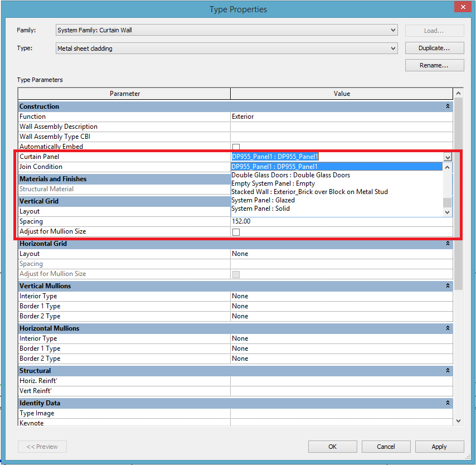Viewport: 476px width, 465px height.
Task: Collapse the Horizontal Grid section
Action: coord(448,244)
